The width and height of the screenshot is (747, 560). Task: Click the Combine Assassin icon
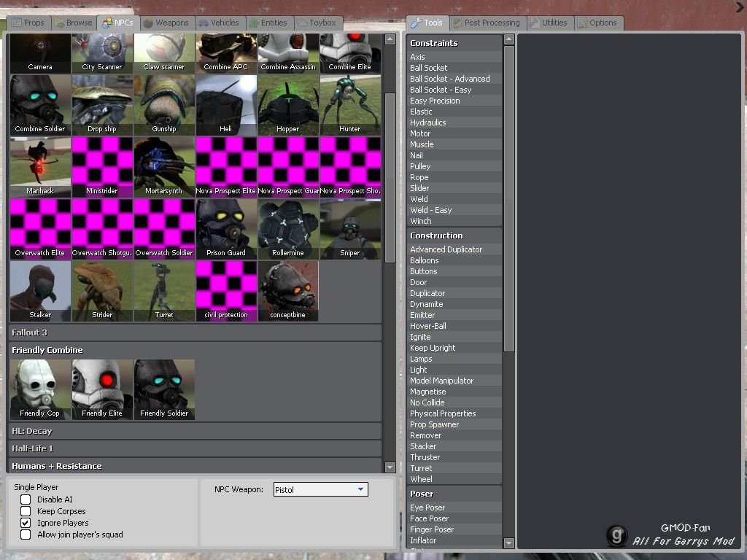(287, 52)
